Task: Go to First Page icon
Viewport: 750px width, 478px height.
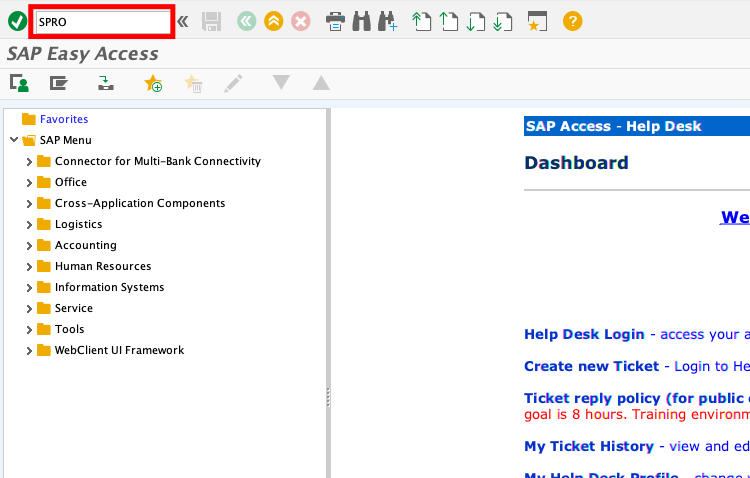Action: click(x=421, y=22)
